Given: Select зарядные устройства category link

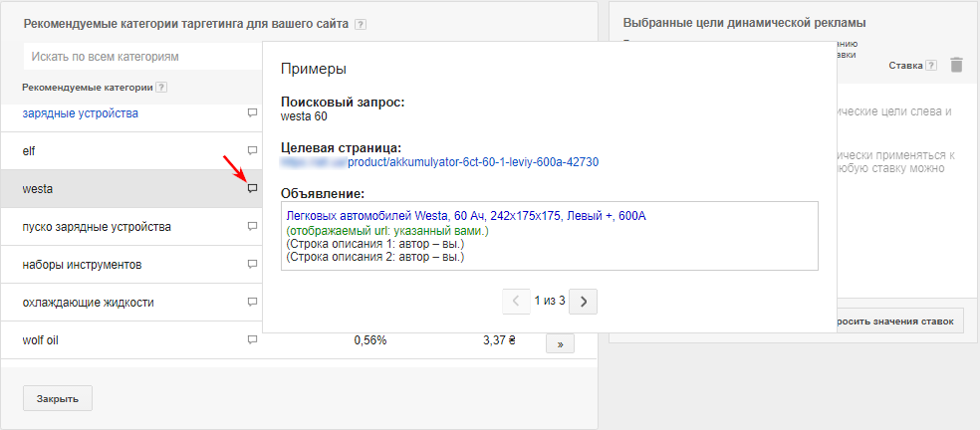Looking at the screenshot, I should coord(80,113).
